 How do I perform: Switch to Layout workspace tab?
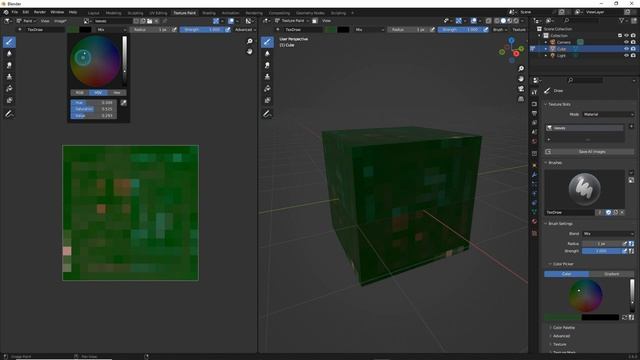click(93, 13)
